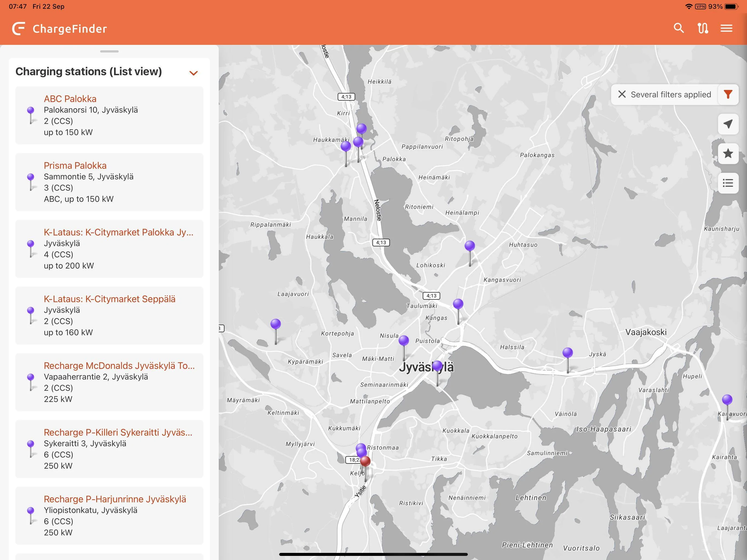The image size is (747, 560).
Task: Click the Vaajakoski map label
Action: pos(646,332)
